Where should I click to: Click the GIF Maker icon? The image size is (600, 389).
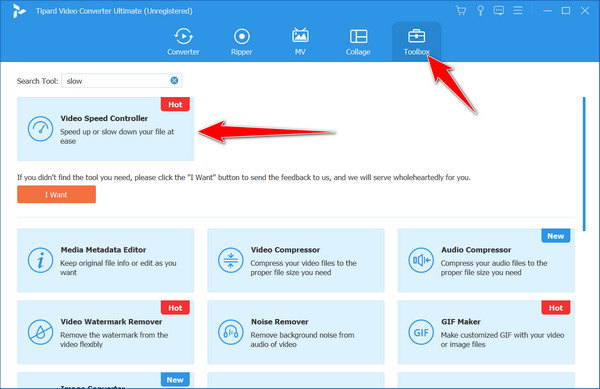[x=421, y=332]
